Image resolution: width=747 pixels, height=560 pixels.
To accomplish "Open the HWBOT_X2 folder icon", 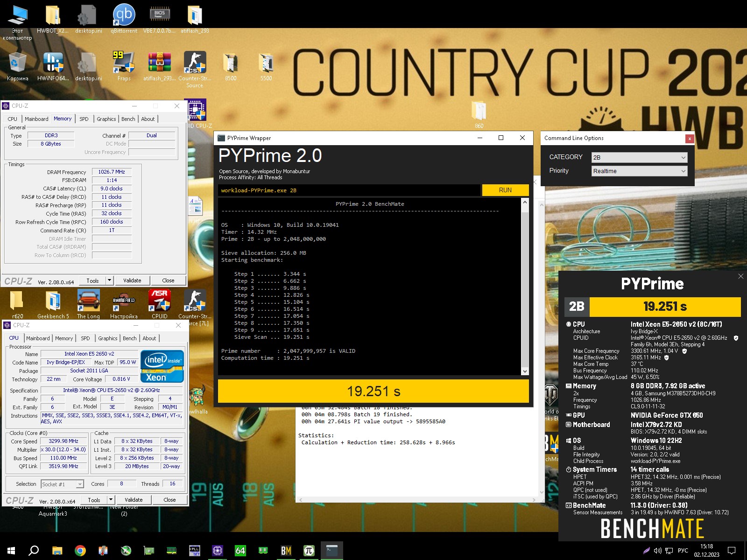I will [53, 19].
